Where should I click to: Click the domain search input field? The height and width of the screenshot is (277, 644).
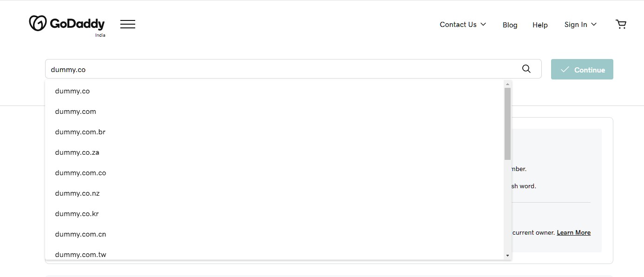pos(279,69)
